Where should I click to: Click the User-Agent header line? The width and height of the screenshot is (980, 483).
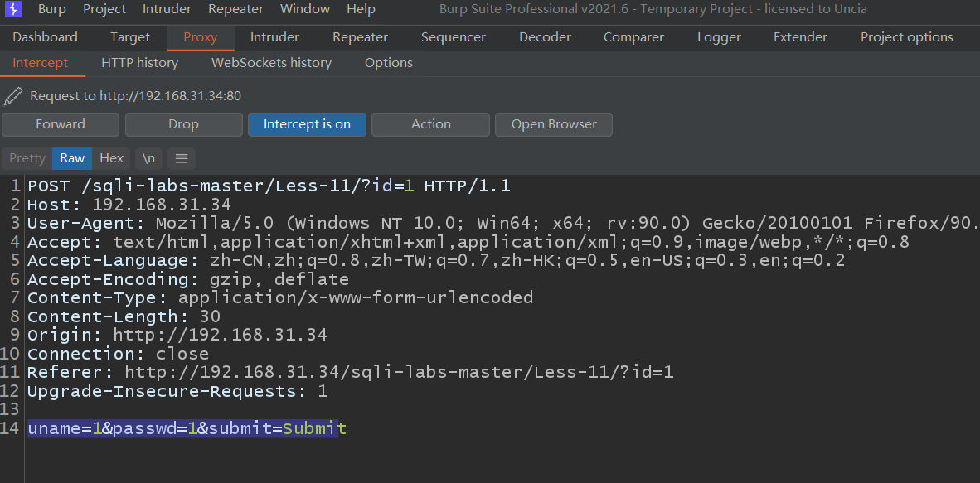click(503, 223)
